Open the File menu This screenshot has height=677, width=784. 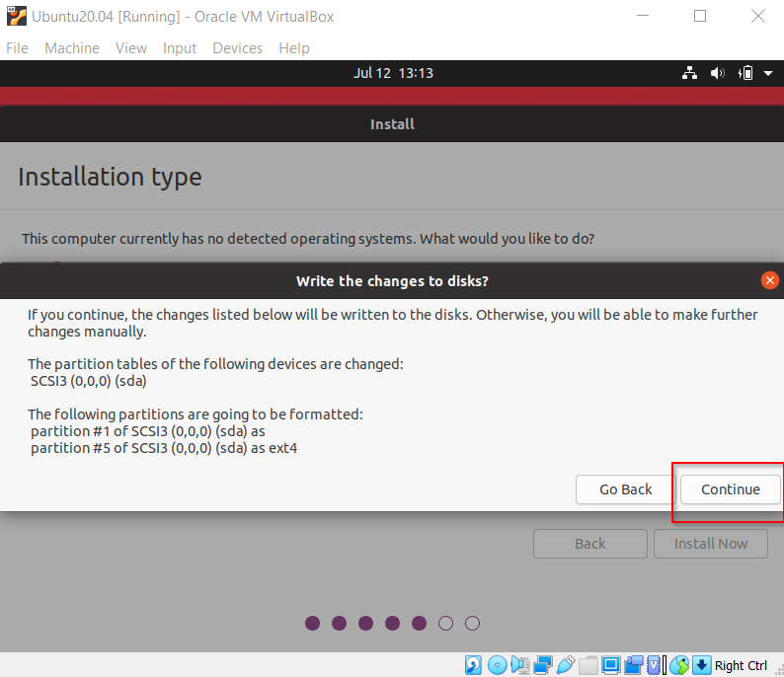18,47
